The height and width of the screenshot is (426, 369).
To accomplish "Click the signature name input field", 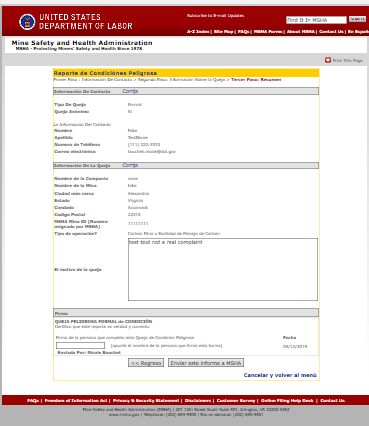I will [80, 345].
